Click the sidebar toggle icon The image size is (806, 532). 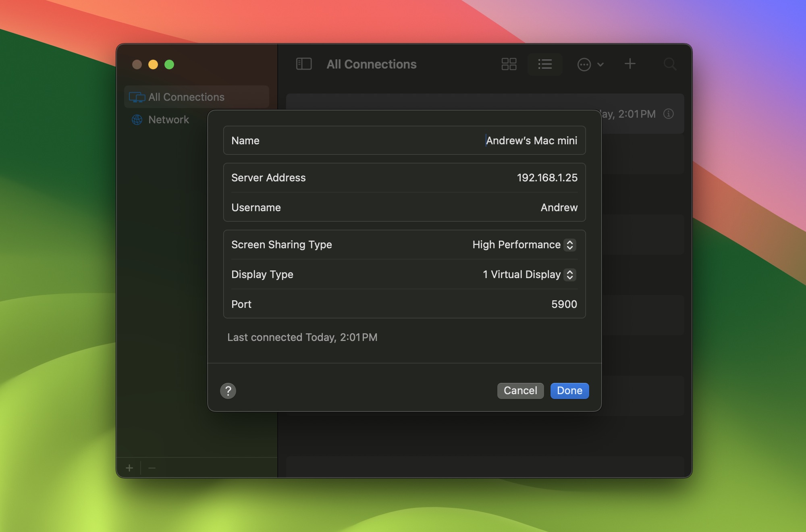coord(303,64)
